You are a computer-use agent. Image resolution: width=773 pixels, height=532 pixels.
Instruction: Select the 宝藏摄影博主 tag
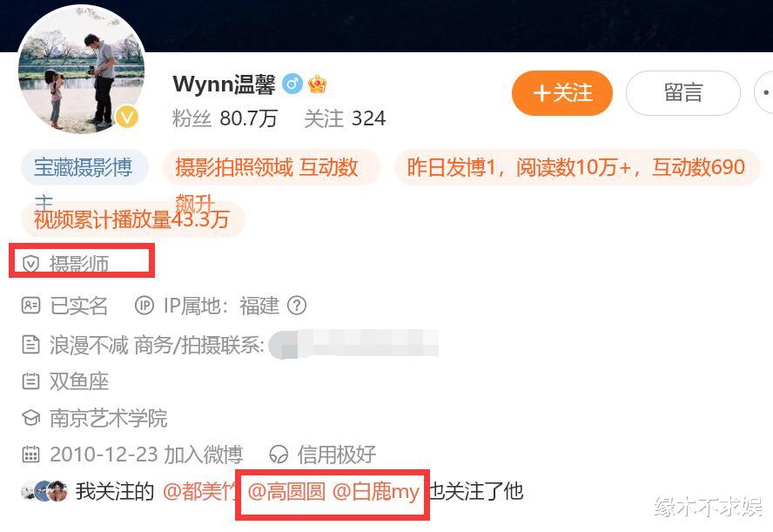pos(84,168)
